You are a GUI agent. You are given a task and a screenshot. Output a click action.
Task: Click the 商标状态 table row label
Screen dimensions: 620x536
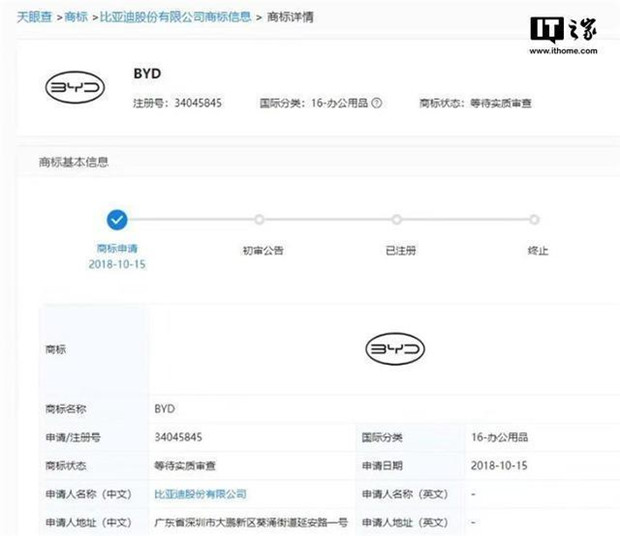(66, 466)
